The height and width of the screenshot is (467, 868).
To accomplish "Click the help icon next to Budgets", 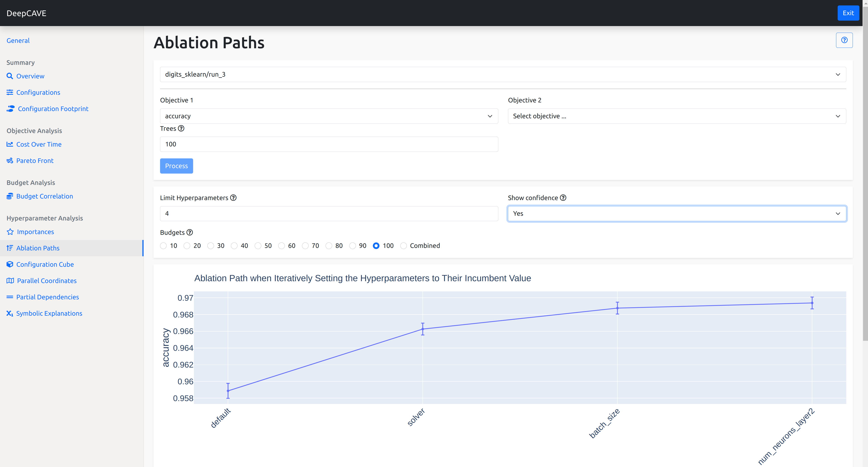I will 190,232.
